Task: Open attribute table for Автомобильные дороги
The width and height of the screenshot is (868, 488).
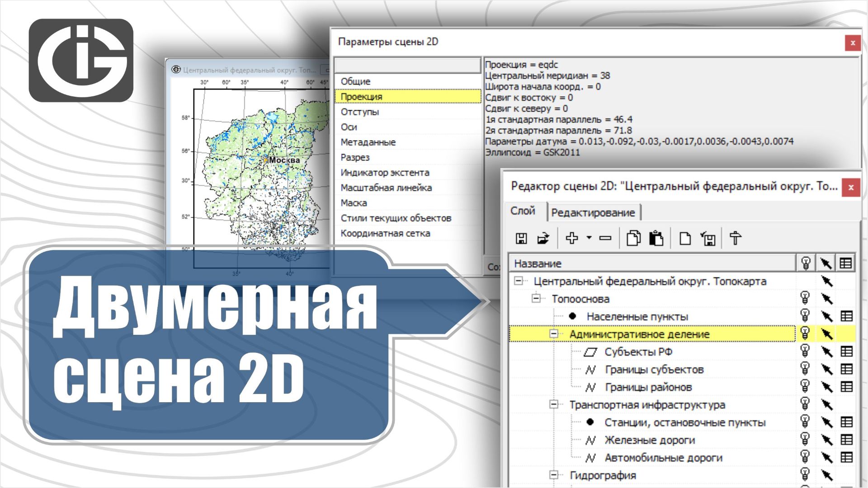Action: [846, 457]
